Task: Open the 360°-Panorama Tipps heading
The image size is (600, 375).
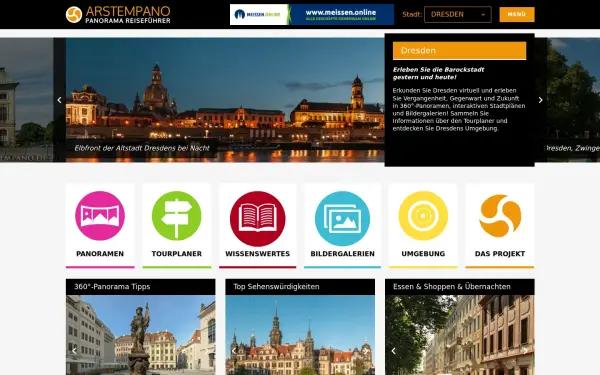Action: pos(140,287)
